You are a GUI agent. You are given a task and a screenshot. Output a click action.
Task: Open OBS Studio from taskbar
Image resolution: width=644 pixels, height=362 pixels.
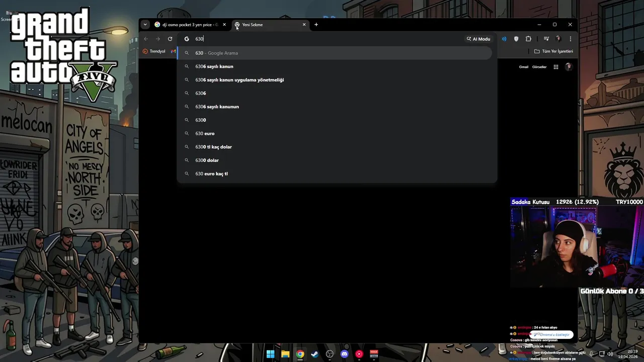(330, 354)
